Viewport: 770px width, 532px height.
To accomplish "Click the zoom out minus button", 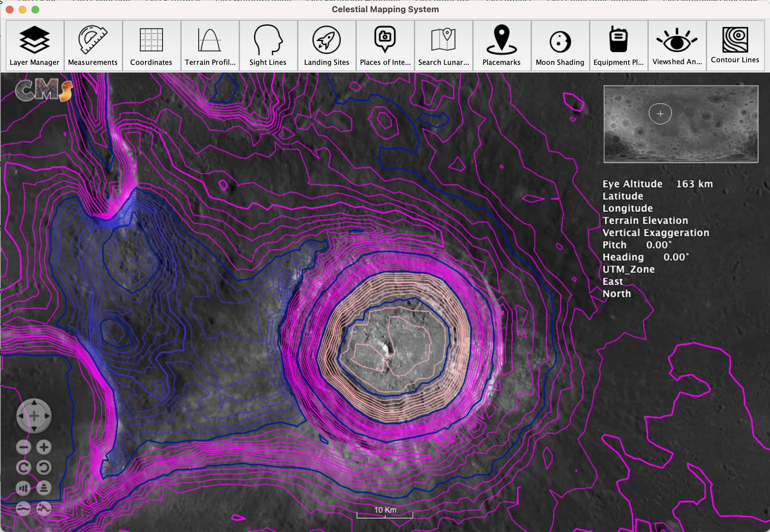I will click(x=24, y=447).
